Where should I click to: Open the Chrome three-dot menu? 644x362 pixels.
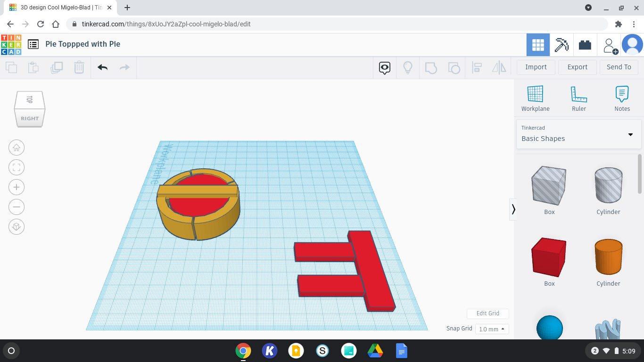point(634,24)
